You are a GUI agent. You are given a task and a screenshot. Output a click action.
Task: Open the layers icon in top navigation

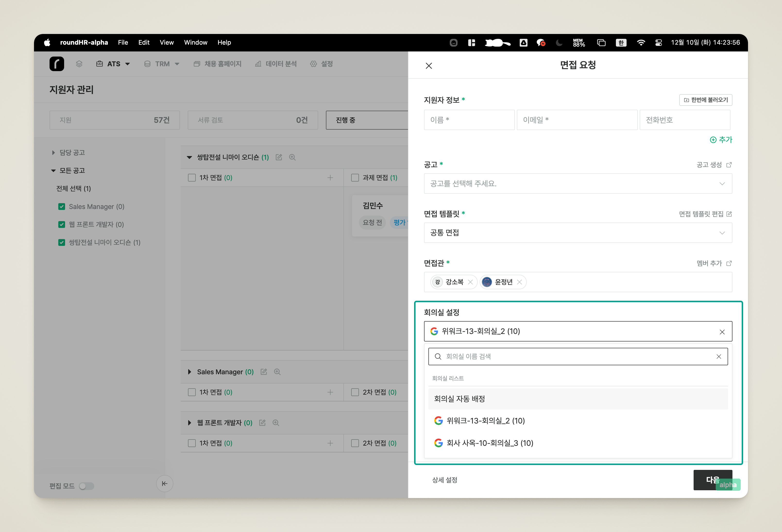79,64
